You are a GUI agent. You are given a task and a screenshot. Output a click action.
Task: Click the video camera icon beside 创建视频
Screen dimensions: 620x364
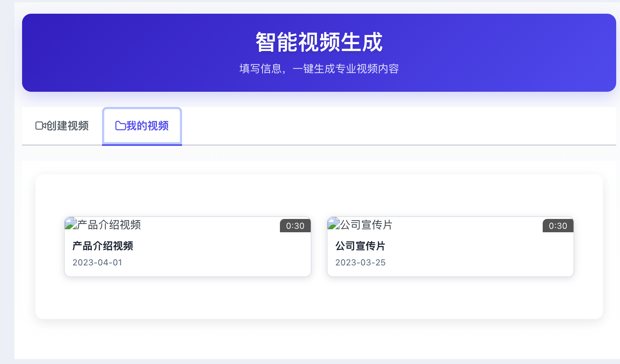point(40,126)
